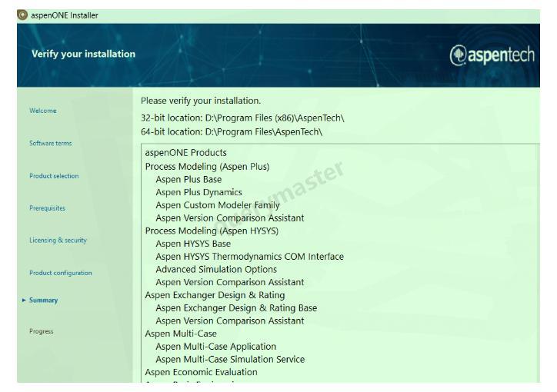Select 'Aspen Exchanger Design & Rating Base'

point(236,308)
